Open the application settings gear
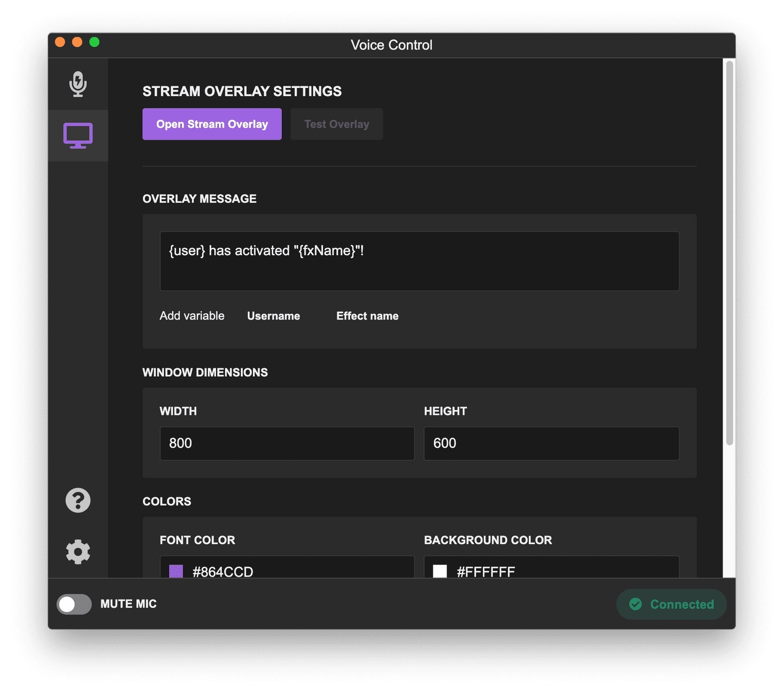 coord(78,551)
